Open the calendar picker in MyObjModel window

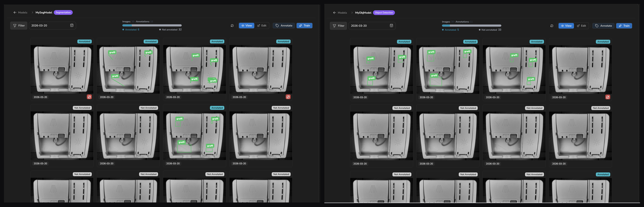click(x=391, y=26)
